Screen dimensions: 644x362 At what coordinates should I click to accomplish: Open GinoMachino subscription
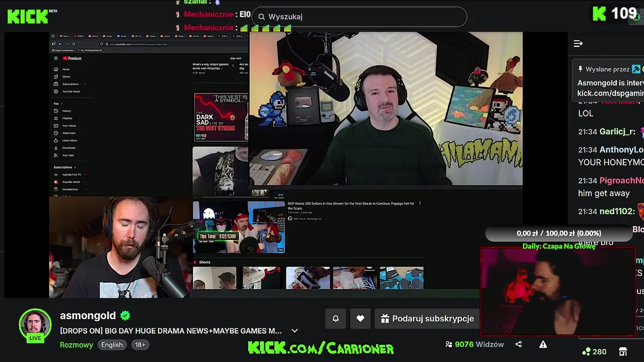click(66, 189)
